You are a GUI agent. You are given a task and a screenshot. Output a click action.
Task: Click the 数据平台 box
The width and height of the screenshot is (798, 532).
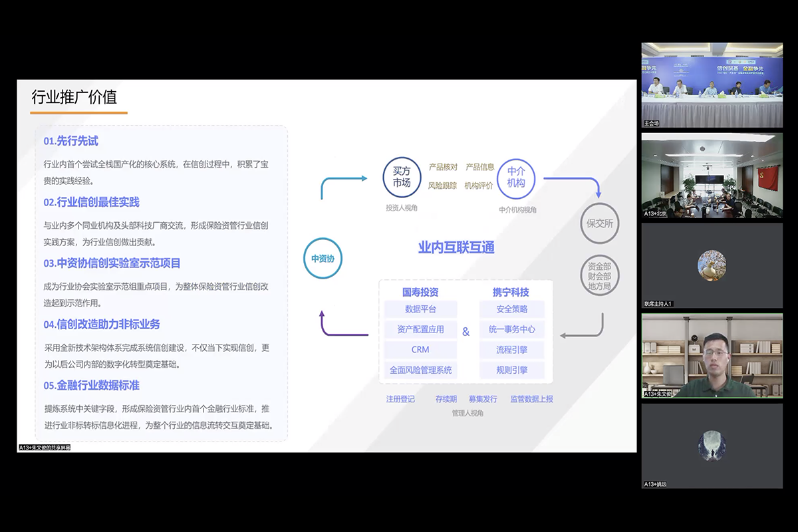[x=421, y=309]
